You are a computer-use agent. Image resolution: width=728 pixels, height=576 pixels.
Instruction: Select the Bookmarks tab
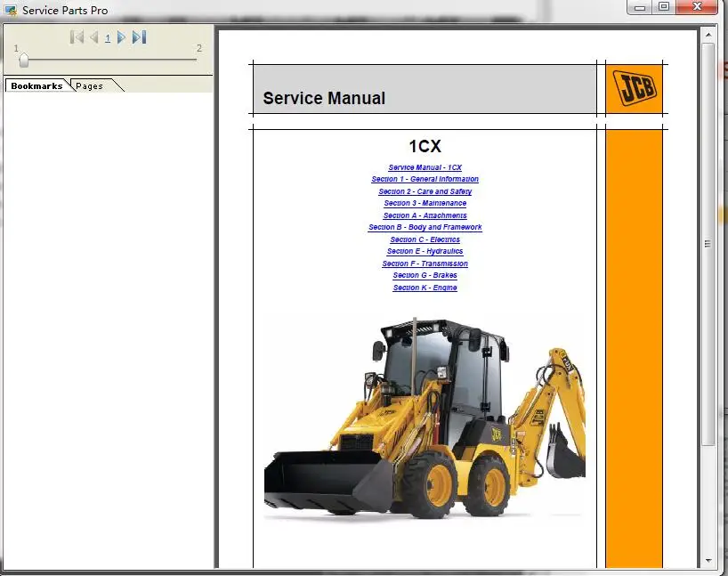36,85
